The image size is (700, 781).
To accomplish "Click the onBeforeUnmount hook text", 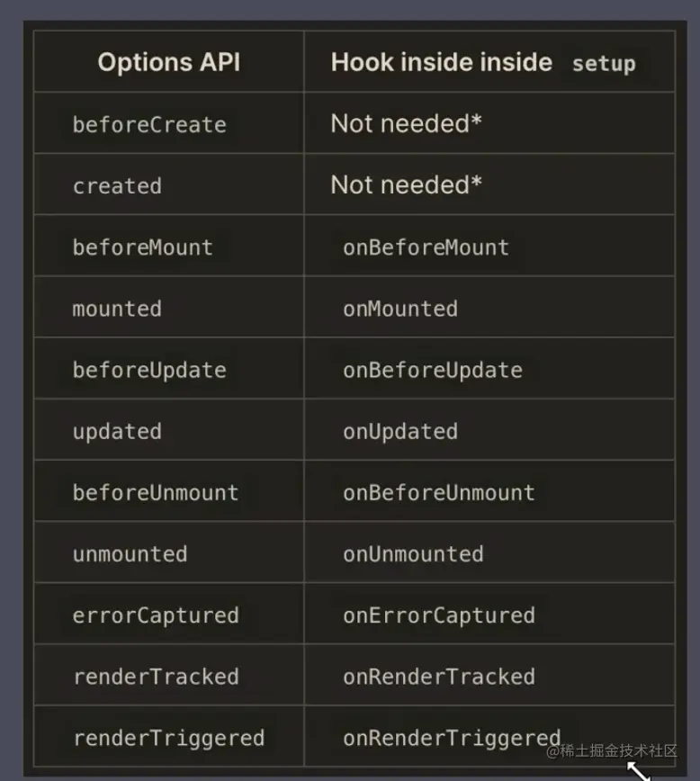I will 438,492.
